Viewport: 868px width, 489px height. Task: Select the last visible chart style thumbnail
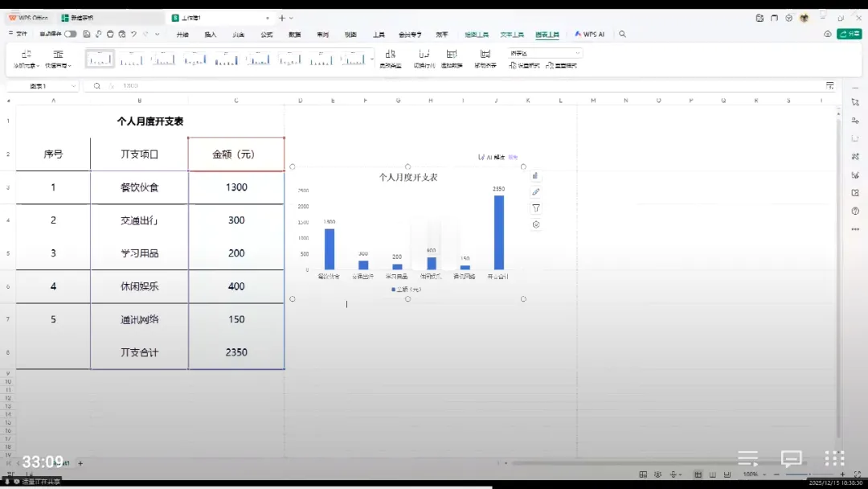[x=353, y=58]
